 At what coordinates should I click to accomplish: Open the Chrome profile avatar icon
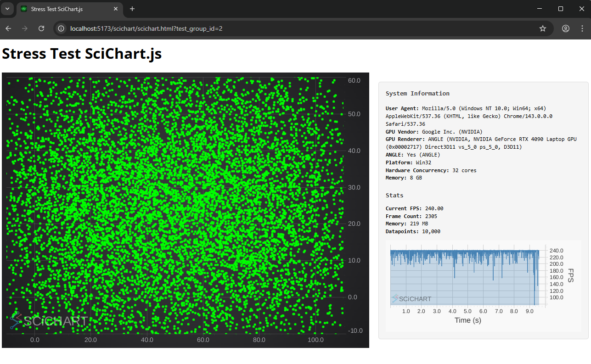tap(566, 28)
